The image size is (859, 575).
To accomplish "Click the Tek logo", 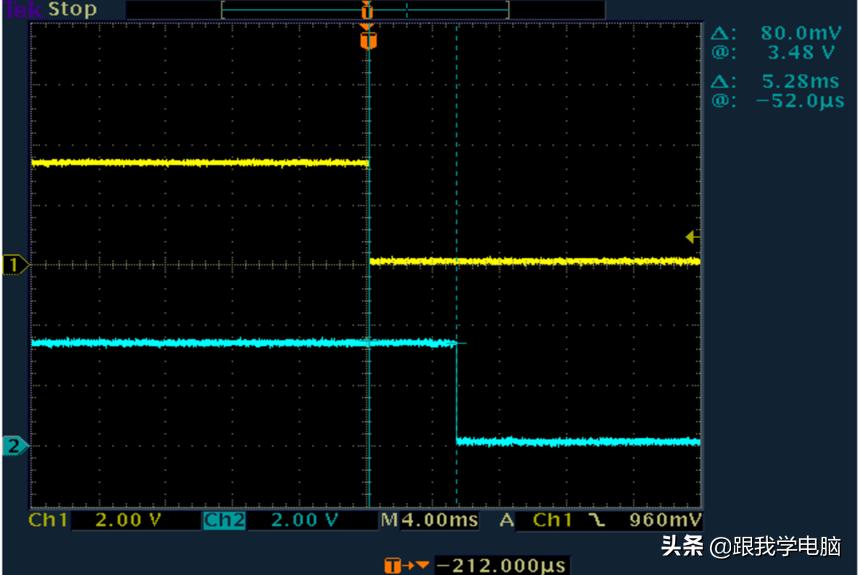I will click(x=22, y=10).
